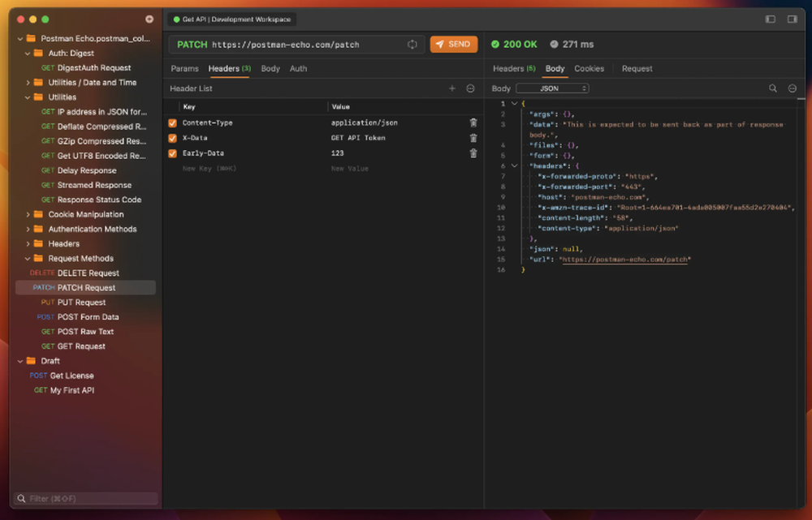812x520 pixels.
Task: Toggle the Early-Data header checkbox
Action: (172, 153)
